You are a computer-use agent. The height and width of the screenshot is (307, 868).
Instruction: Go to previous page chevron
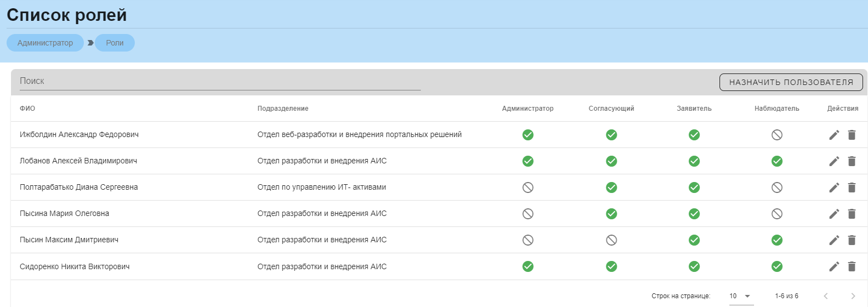point(826,296)
